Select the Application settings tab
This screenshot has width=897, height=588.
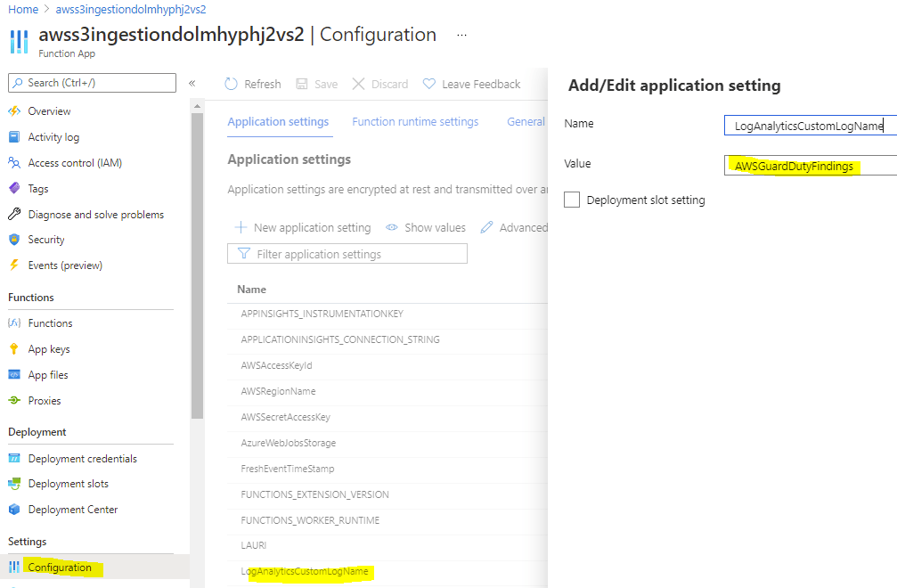(278, 122)
